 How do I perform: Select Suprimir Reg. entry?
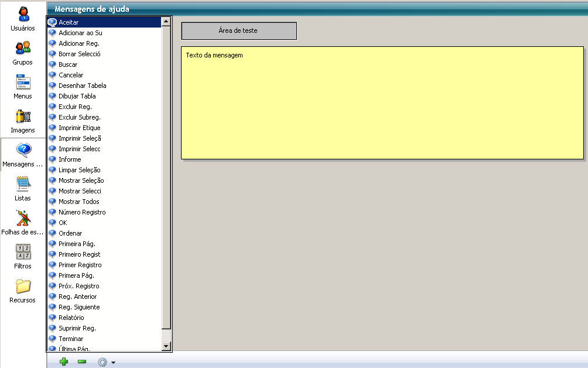point(104,328)
